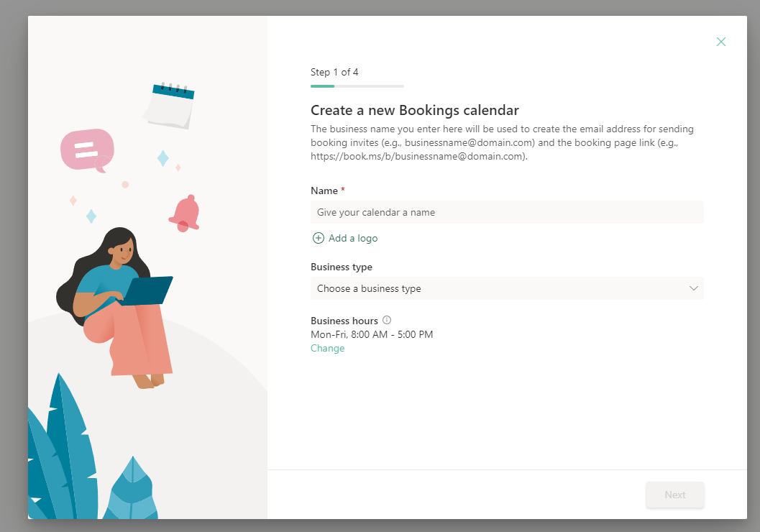760x532 pixels.
Task: Click the plus icon beside Add a logo
Action: pos(318,238)
